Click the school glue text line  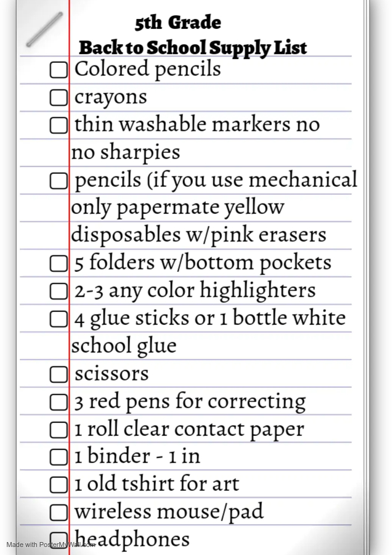click(124, 345)
